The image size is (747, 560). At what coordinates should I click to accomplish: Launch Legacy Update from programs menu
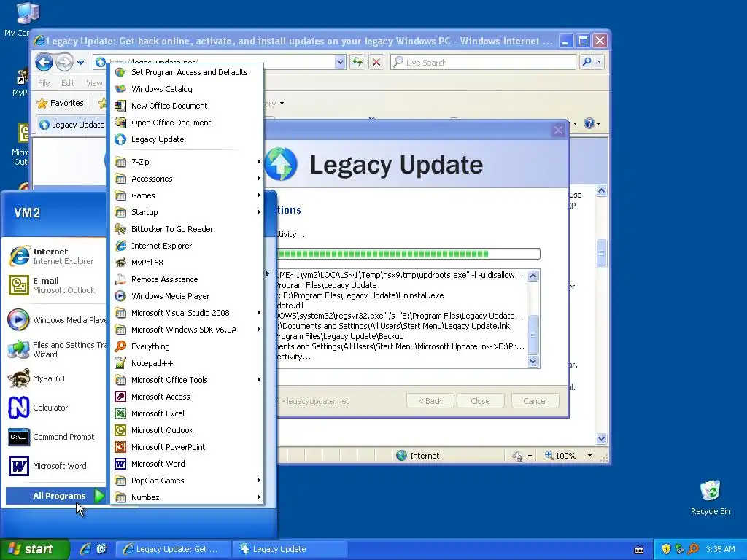click(187, 139)
